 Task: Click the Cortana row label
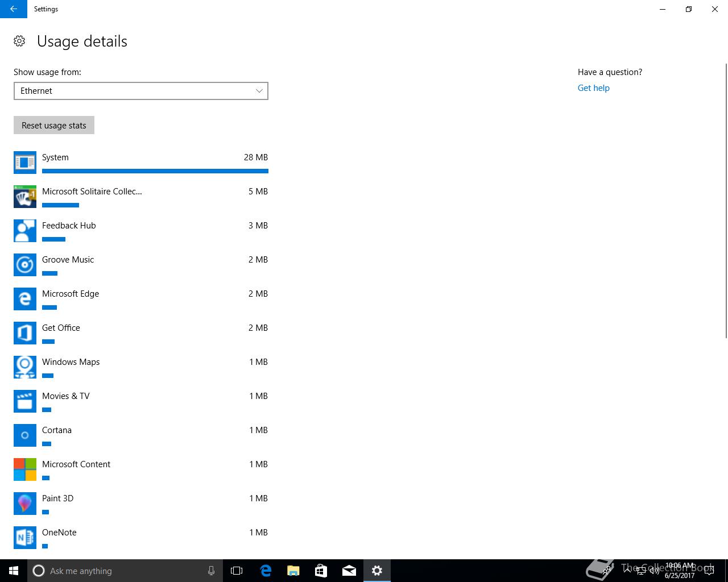[x=57, y=430]
